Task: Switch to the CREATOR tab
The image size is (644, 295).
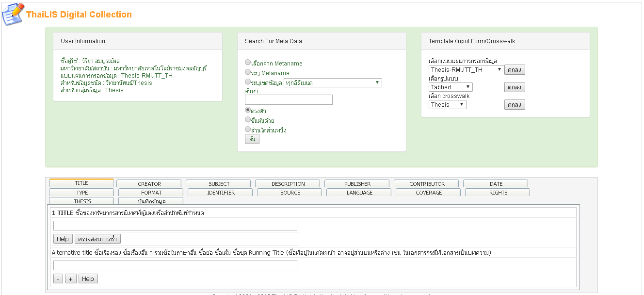Action: pos(149,184)
